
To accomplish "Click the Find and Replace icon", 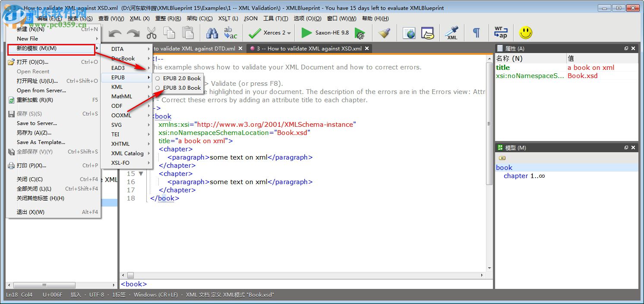I will coord(230,33).
